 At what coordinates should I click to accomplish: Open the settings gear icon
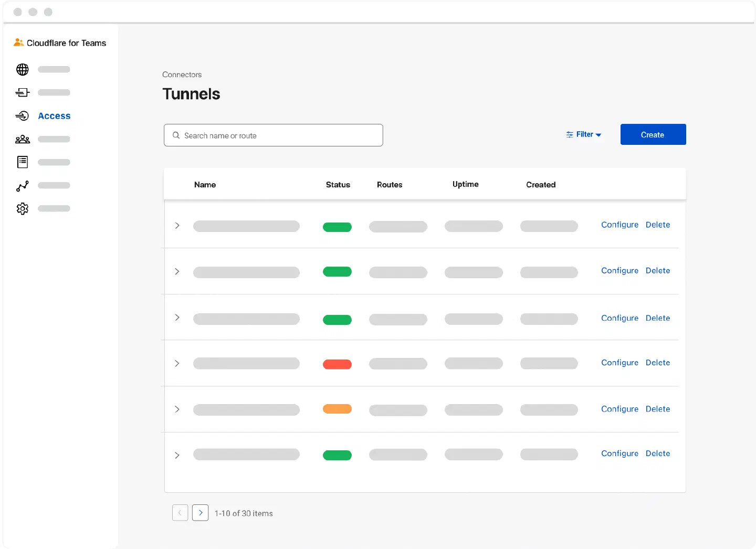pos(23,209)
